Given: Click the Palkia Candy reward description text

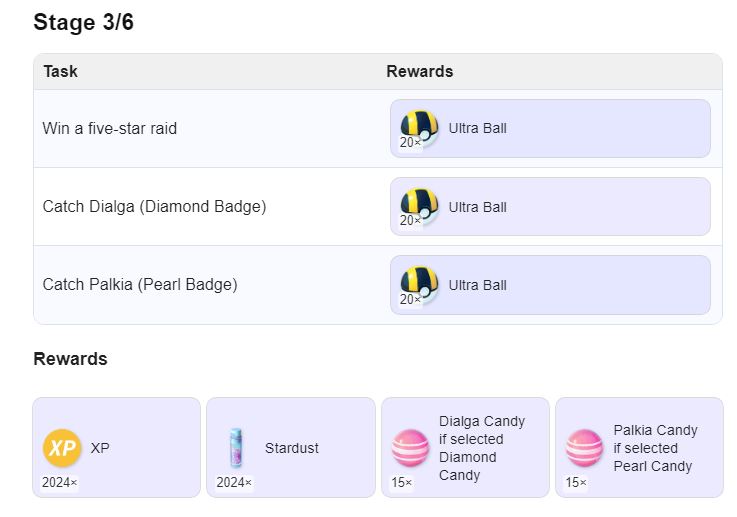Looking at the screenshot, I should (656, 448).
